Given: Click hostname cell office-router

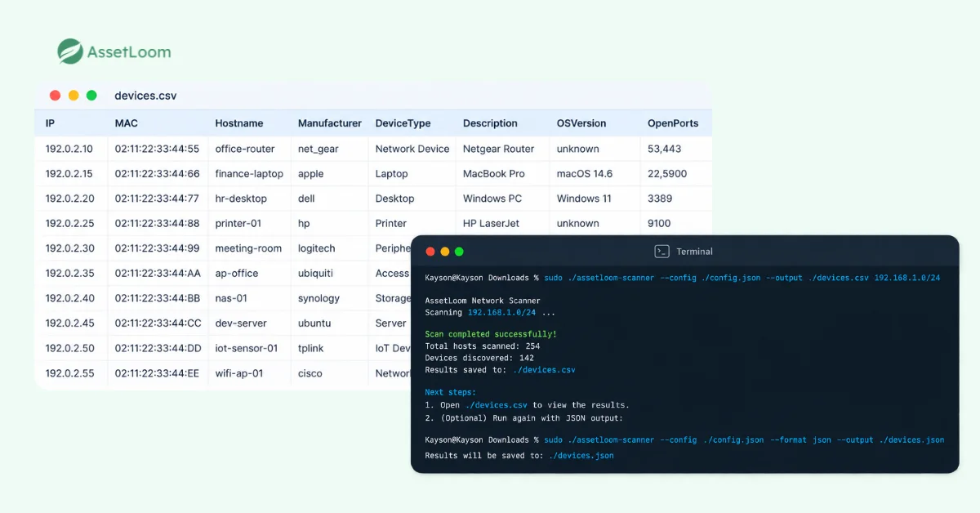Looking at the screenshot, I should [x=245, y=149].
